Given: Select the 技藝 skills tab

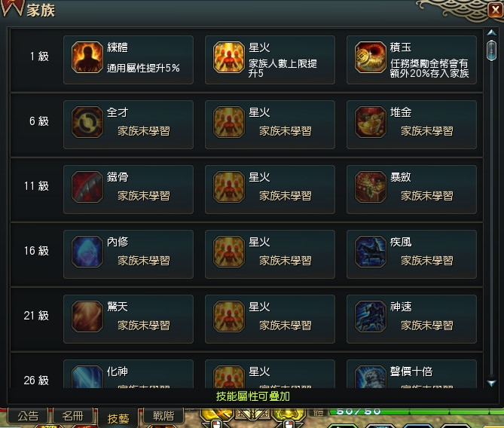Looking at the screenshot, I should (x=118, y=418).
